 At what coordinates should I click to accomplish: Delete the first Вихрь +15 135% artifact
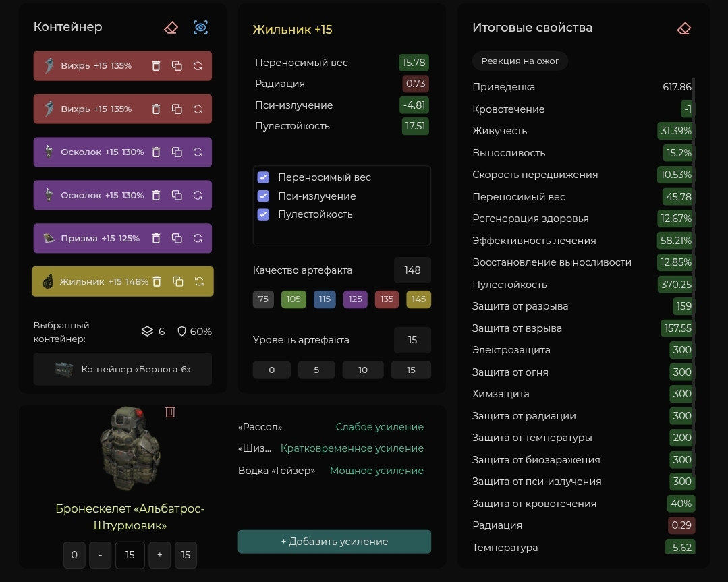156,66
